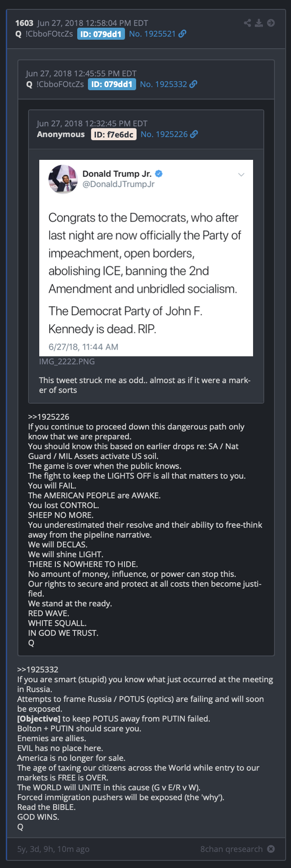Image resolution: width=291 pixels, height=868 pixels.
Task: Click the ID: f7e6dc badge
Action: click(113, 134)
